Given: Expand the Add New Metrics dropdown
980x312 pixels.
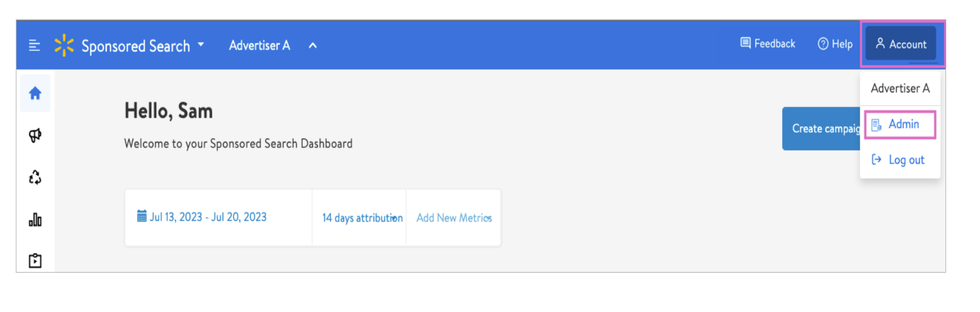Looking at the screenshot, I should (454, 218).
